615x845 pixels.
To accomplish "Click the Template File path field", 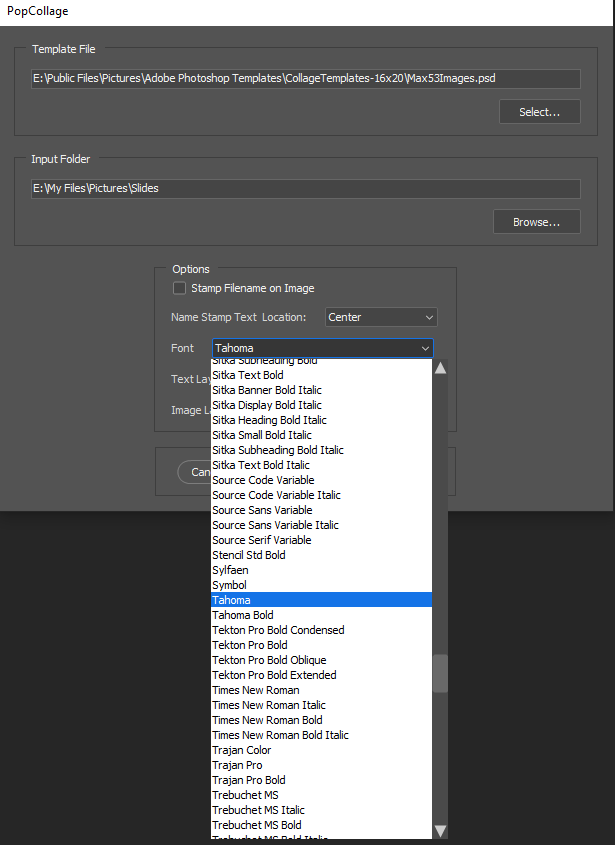I will coord(300,77).
